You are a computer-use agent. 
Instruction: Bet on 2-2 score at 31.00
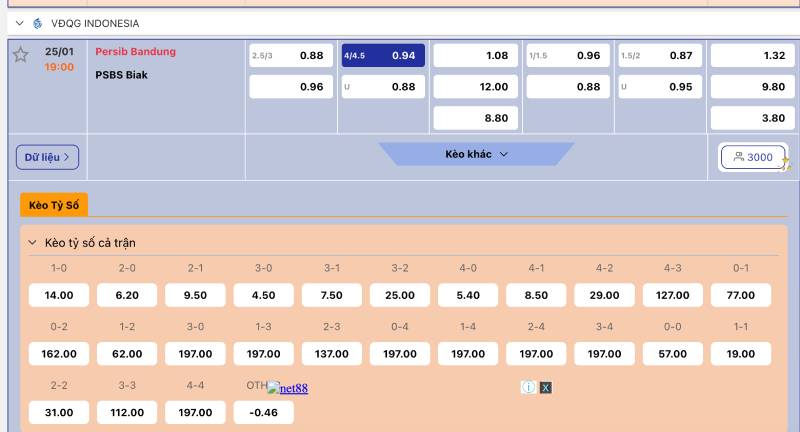pyautogui.click(x=59, y=413)
